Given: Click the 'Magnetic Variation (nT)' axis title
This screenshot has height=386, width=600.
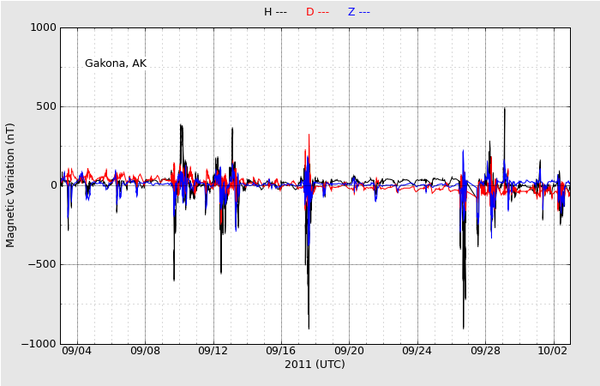Looking at the screenshot, I should tap(10, 185).
